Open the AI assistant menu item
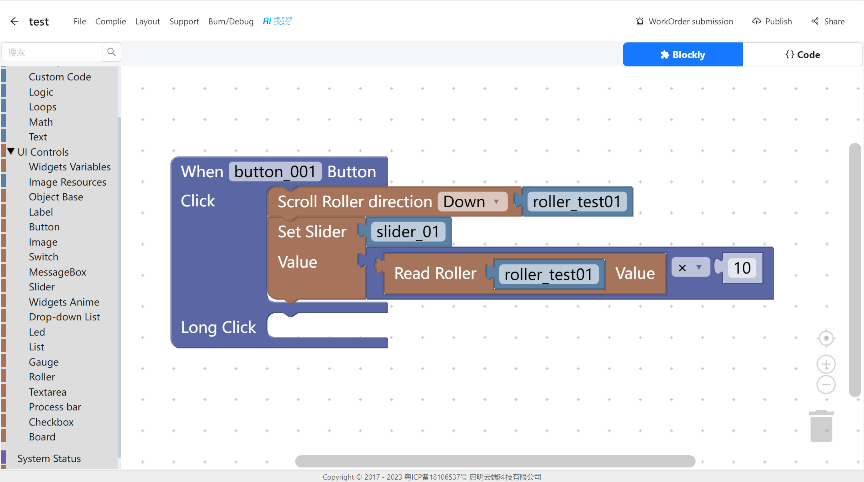This screenshot has width=864, height=482. click(x=277, y=21)
